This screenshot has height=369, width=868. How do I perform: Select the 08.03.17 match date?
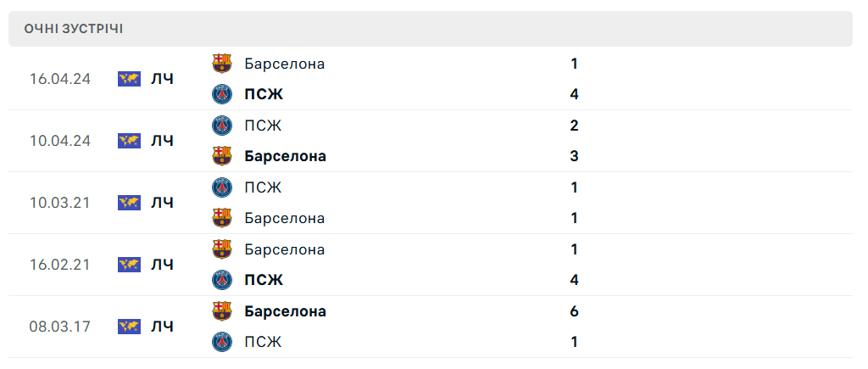(x=59, y=327)
